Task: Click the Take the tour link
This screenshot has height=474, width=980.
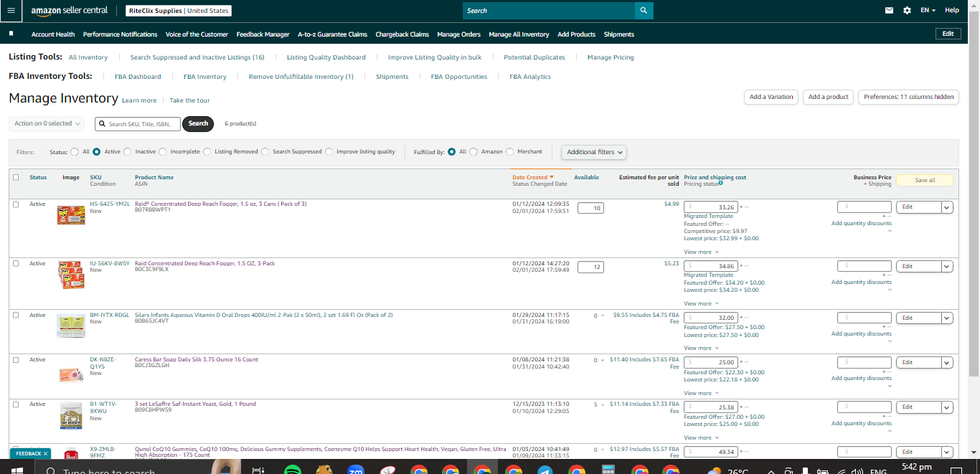Action: [x=189, y=100]
